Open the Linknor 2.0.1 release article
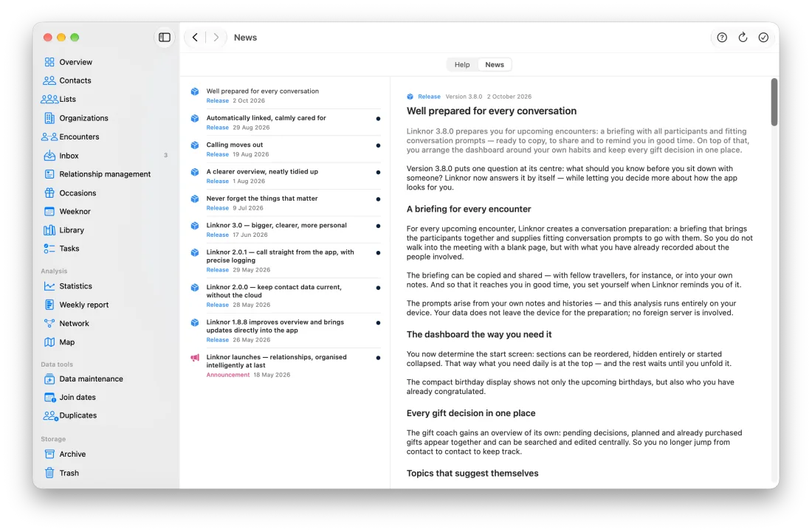The height and width of the screenshot is (532, 812). tap(286, 260)
